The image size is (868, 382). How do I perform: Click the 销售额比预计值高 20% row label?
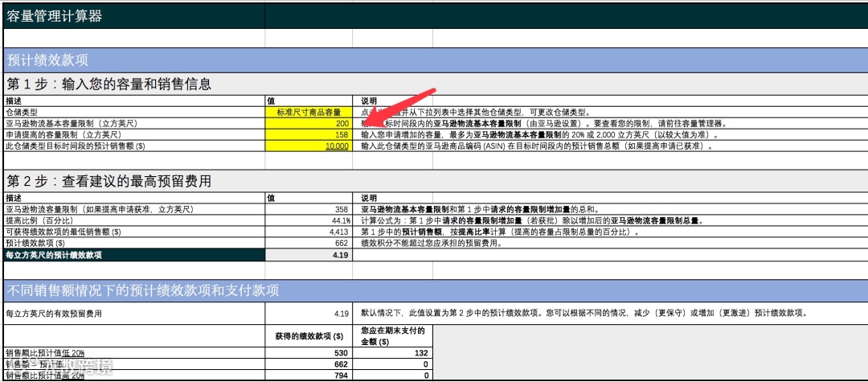[x=45, y=376]
